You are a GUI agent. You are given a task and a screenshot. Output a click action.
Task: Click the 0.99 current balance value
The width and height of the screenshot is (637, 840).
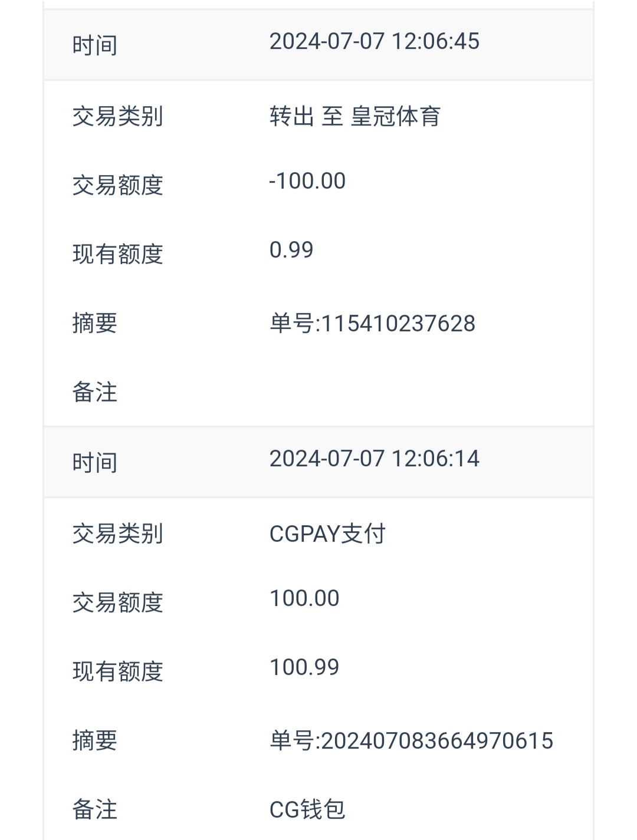click(x=291, y=250)
